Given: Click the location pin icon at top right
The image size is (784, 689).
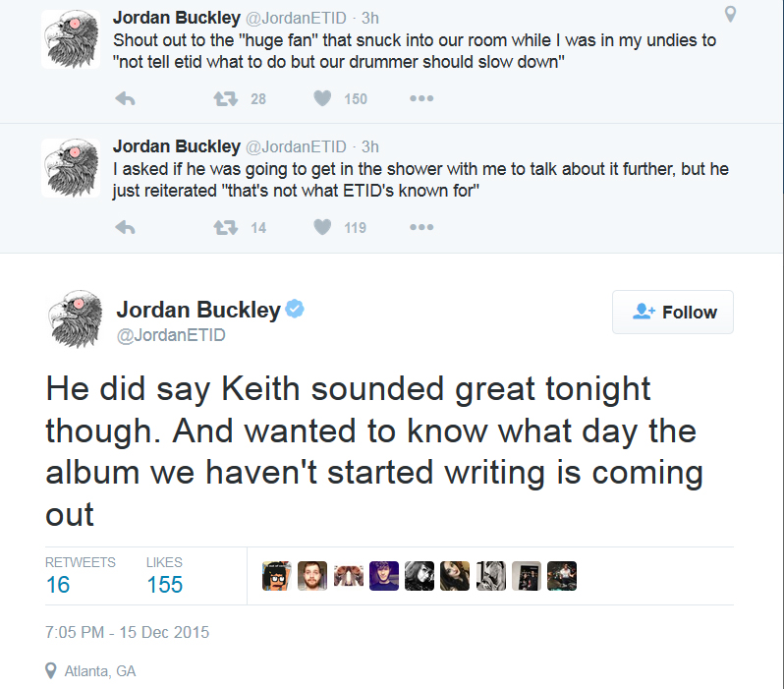Looking at the screenshot, I should (x=730, y=15).
